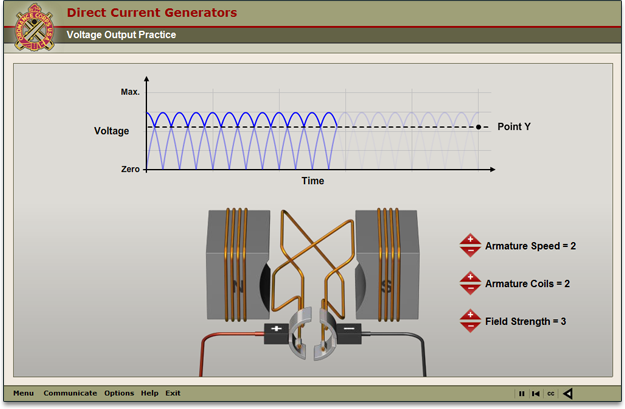The image size is (625, 409).
Task: Click the rotating armature coil
Action: click(313, 263)
